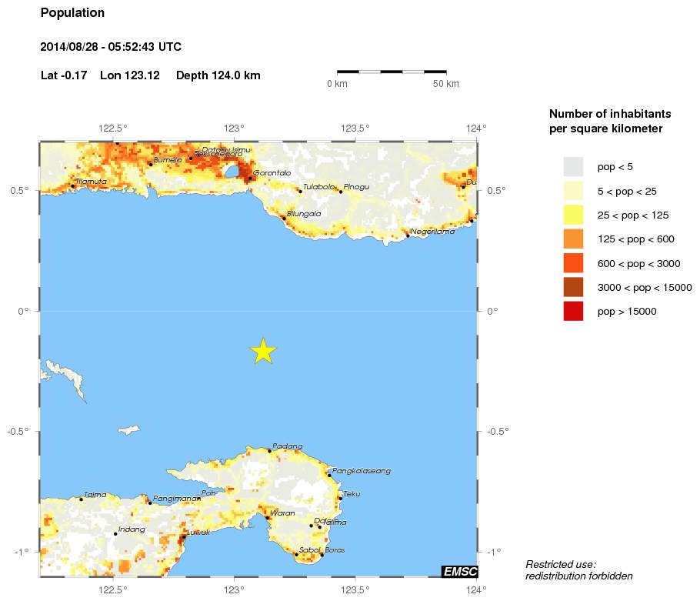Click the 'Negerilama' city label
This screenshot has height=601, width=700.
(x=432, y=232)
